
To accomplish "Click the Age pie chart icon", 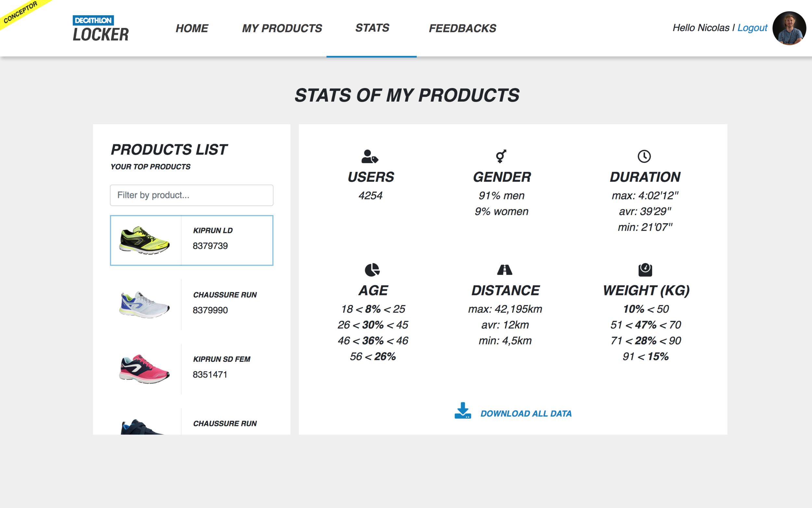I will pyautogui.click(x=372, y=270).
